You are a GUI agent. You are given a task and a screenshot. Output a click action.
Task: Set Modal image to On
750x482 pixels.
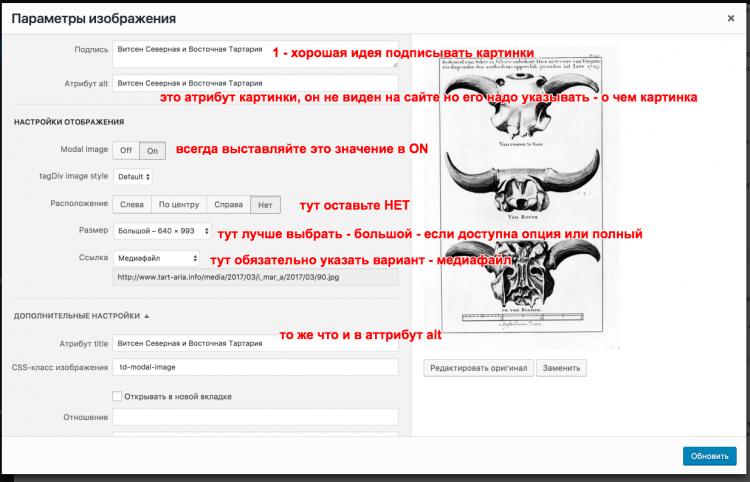tap(153, 151)
